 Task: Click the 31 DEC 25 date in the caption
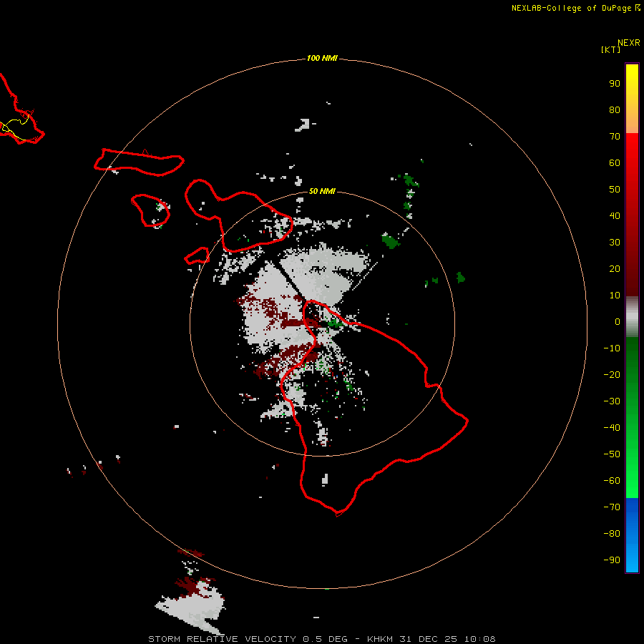429,639
